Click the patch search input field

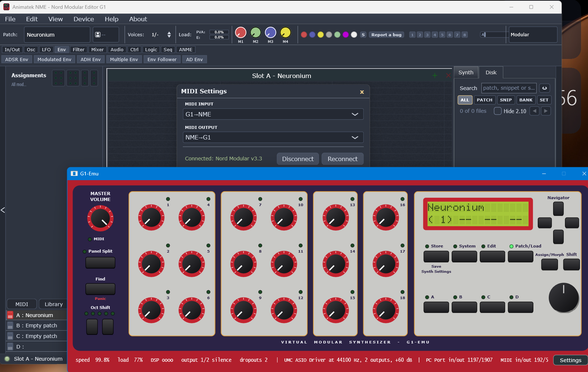tap(509, 88)
